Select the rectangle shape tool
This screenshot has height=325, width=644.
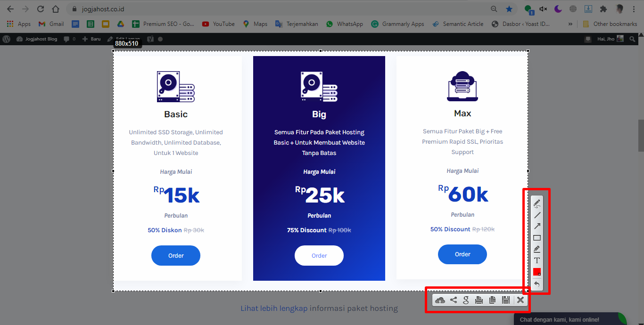(537, 237)
